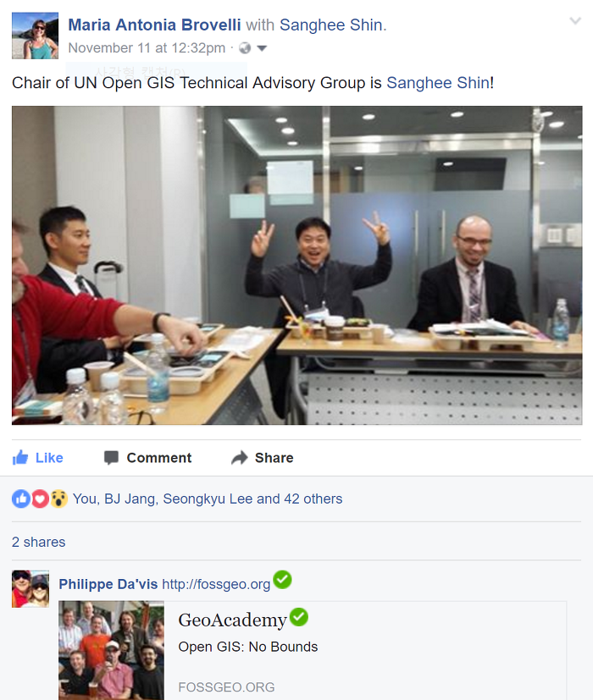Open the post audience dropdown arrow
Image resolution: width=593 pixels, height=700 pixels.
(262, 48)
